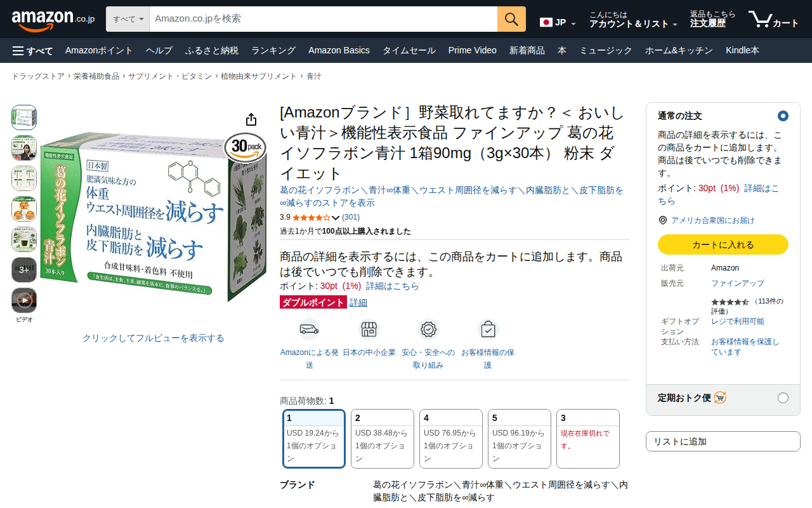Click the サプリメント・ビタミン breadcrumb
Viewport: 812px width, 508px height.
tap(170, 76)
